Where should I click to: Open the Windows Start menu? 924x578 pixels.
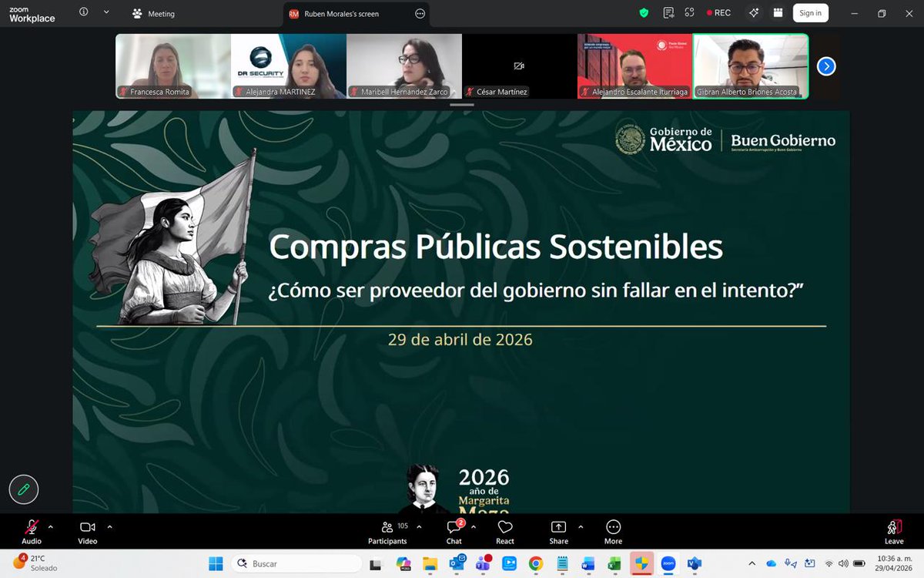[216, 563]
